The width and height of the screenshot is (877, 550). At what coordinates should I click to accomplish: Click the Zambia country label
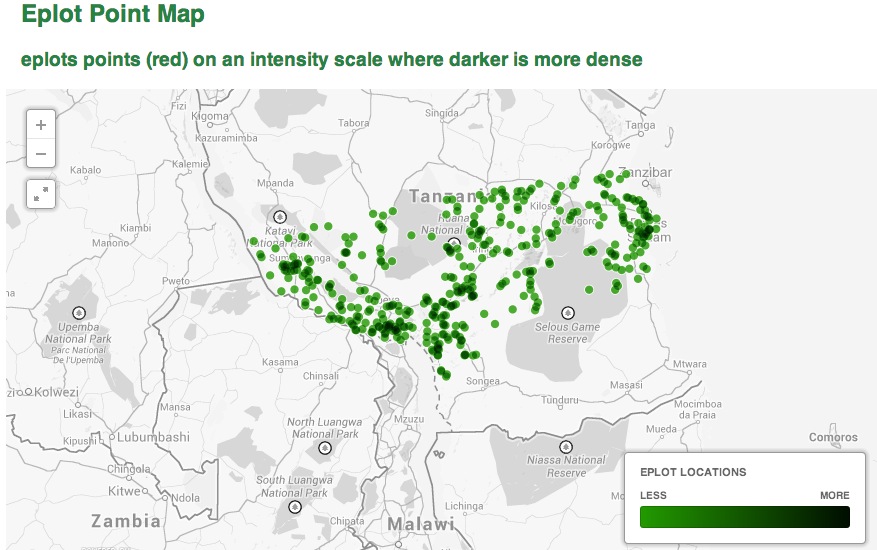point(126,521)
